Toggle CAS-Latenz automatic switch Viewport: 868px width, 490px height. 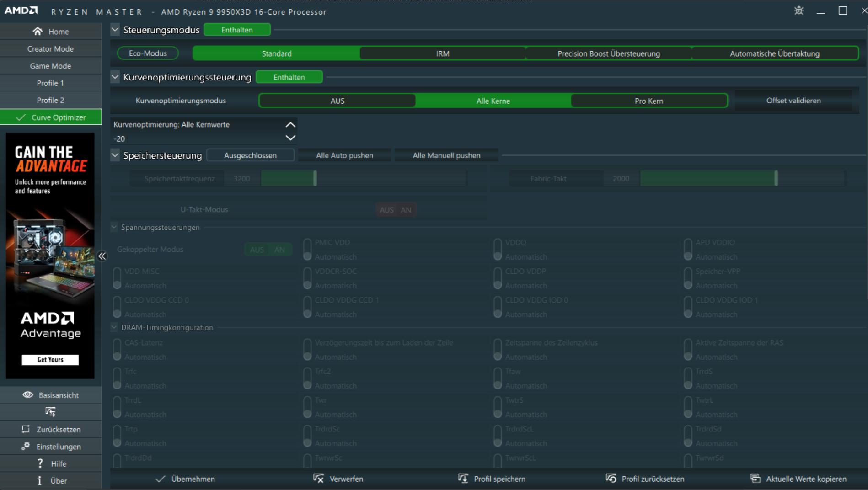pos(117,350)
